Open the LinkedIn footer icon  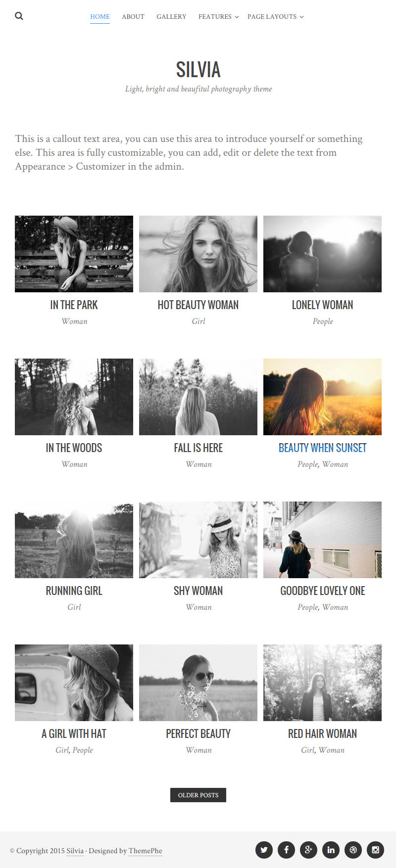click(x=331, y=850)
